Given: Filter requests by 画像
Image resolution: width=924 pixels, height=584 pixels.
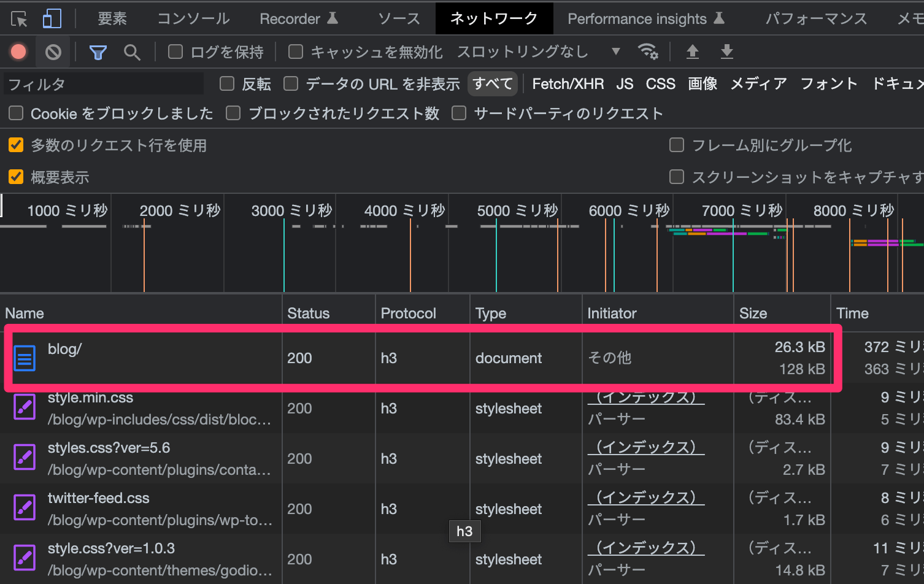Looking at the screenshot, I should pyautogui.click(x=703, y=83).
